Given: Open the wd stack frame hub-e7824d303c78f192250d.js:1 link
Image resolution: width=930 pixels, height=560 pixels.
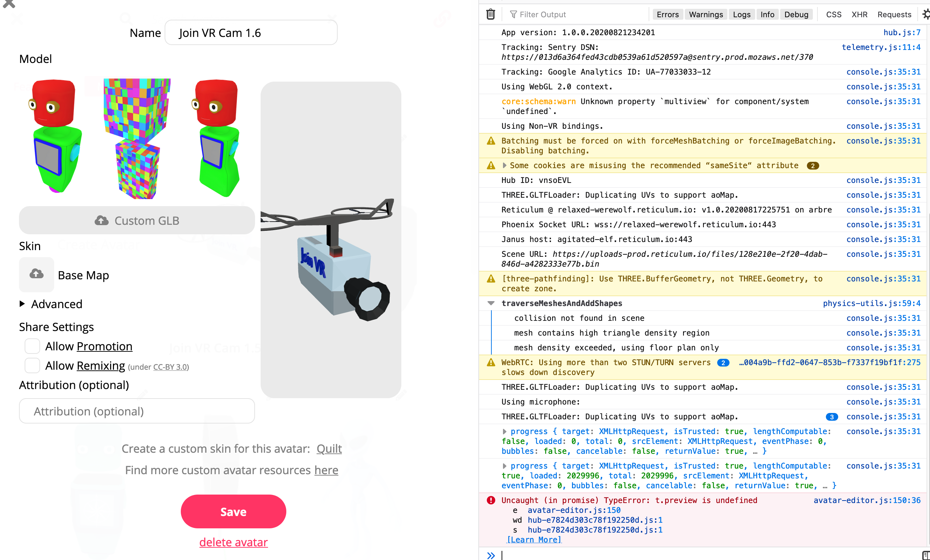Looking at the screenshot, I should [x=595, y=520].
